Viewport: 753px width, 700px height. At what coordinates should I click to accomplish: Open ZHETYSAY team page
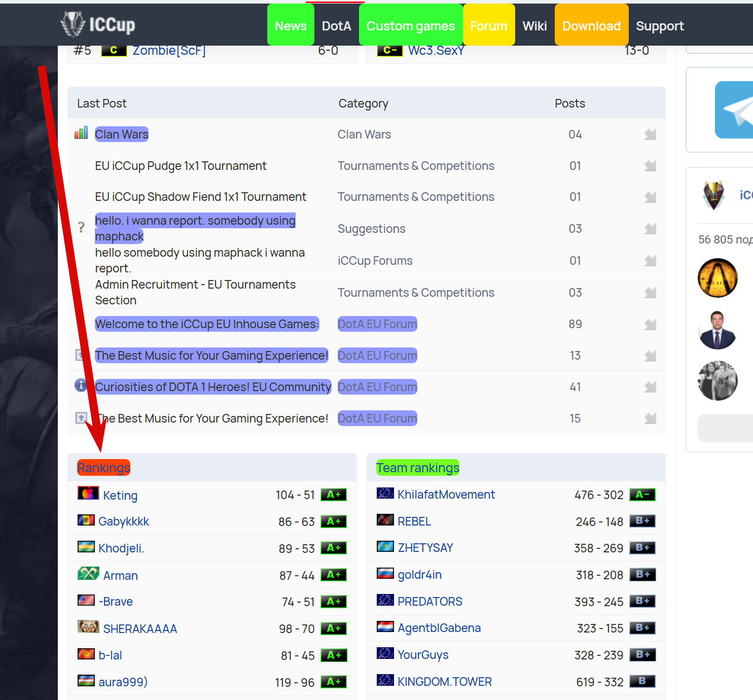[x=425, y=548]
